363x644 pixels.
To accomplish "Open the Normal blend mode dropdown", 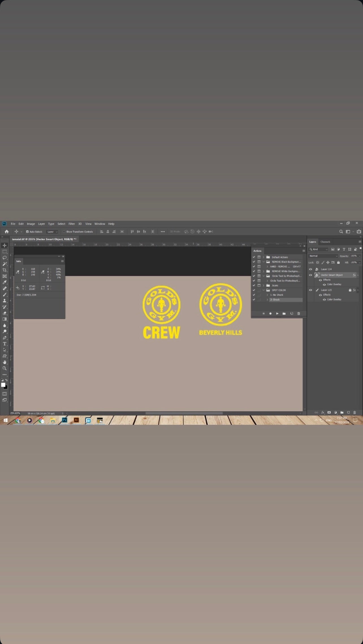I will pyautogui.click(x=323, y=256).
